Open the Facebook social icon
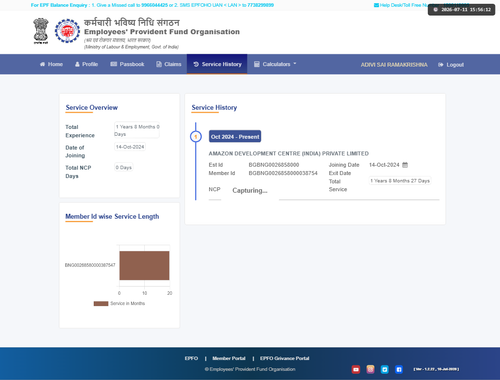500x380 pixels. click(399, 369)
